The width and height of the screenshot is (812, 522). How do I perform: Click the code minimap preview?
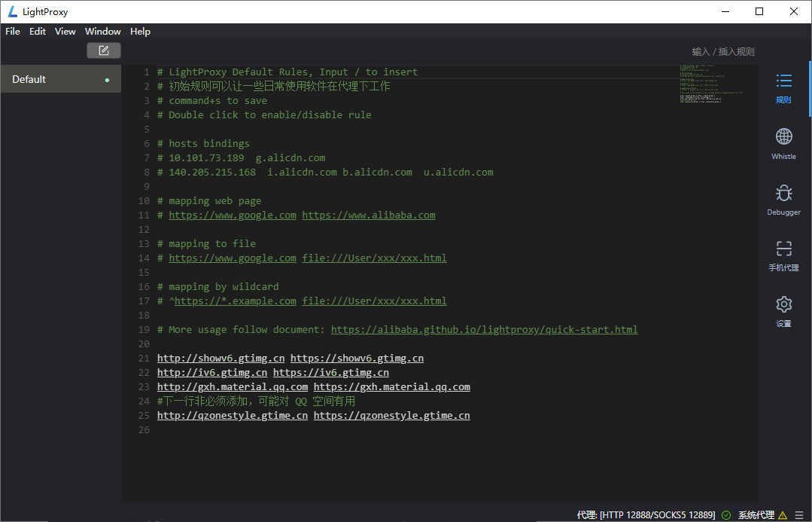click(x=710, y=84)
